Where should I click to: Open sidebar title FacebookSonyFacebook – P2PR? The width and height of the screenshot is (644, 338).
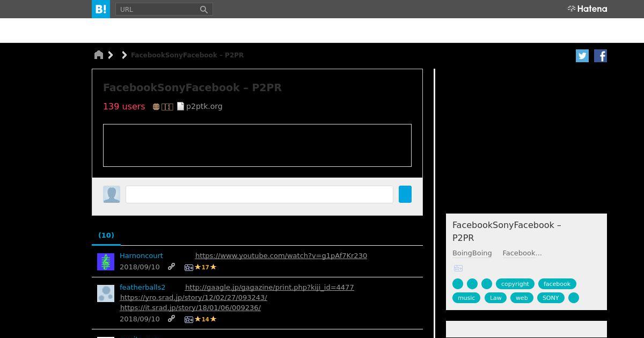pos(507,231)
